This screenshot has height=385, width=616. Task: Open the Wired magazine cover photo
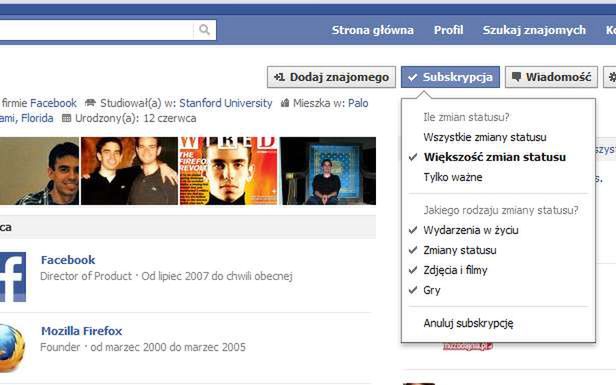(x=228, y=171)
